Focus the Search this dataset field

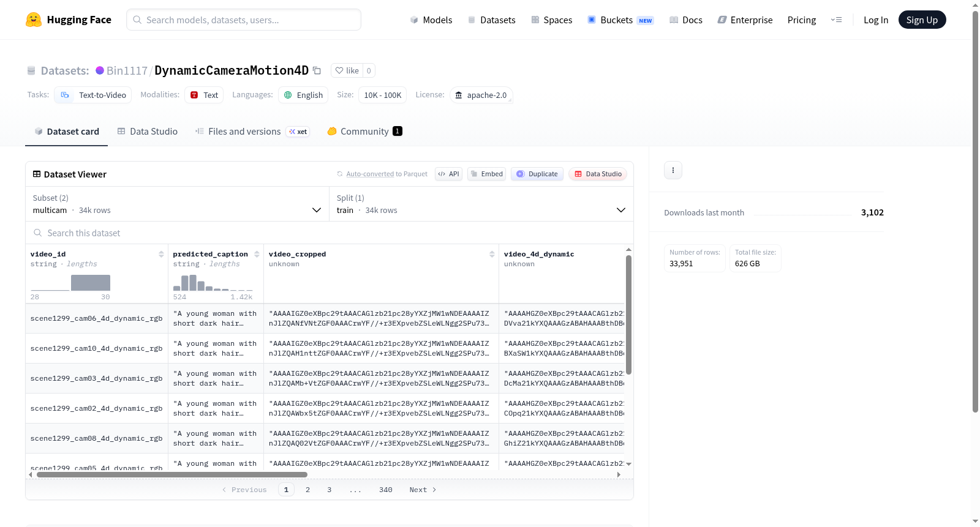pyautogui.click(x=330, y=233)
